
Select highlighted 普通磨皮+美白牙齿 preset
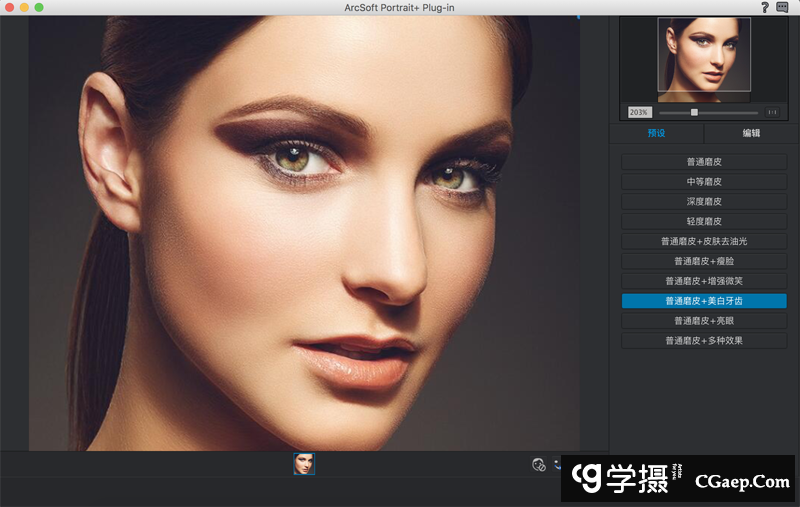704,301
